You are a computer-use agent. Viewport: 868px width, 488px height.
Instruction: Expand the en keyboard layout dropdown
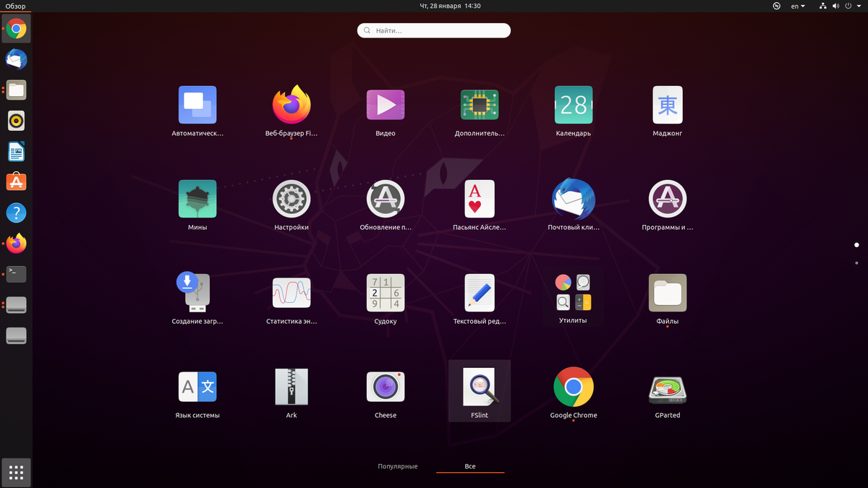pyautogui.click(x=798, y=6)
